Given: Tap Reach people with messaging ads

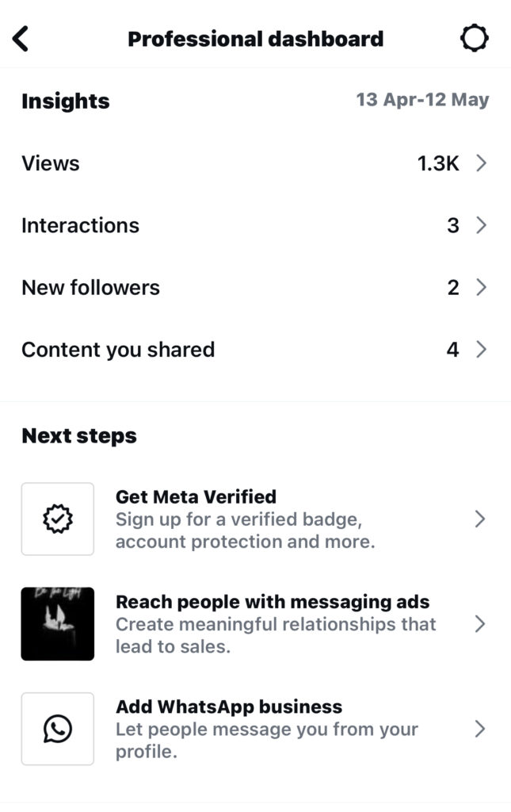Looking at the screenshot, I should click(x=273, y=602).
